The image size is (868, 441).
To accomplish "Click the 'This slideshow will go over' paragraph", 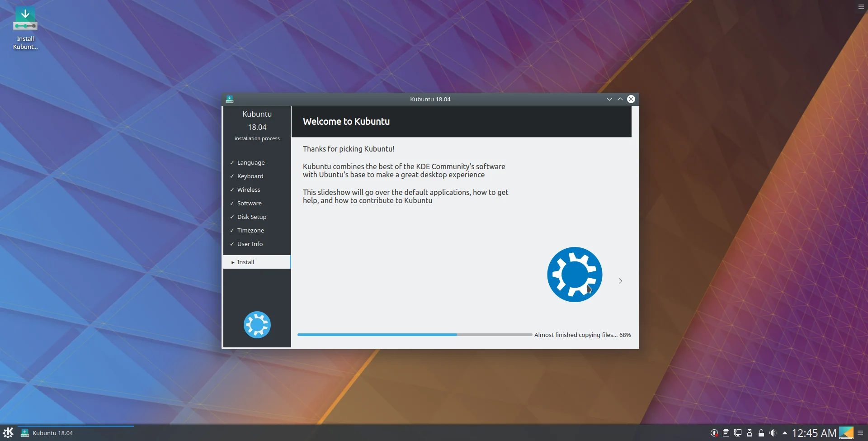I will (x=406, y=196).
